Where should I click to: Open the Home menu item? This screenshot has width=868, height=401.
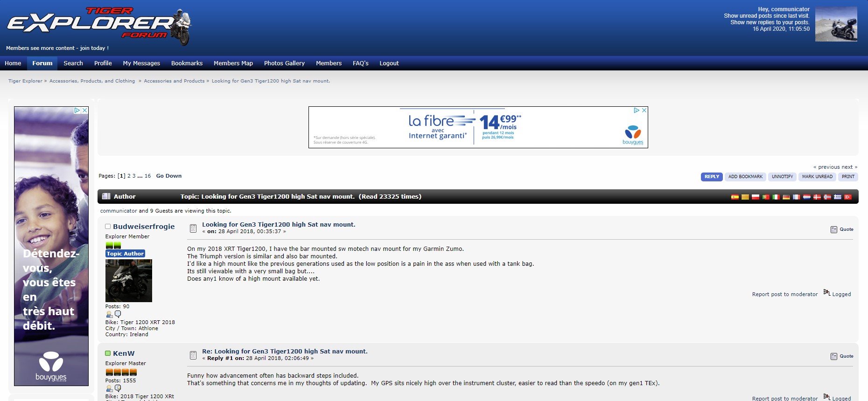[13, 63]
